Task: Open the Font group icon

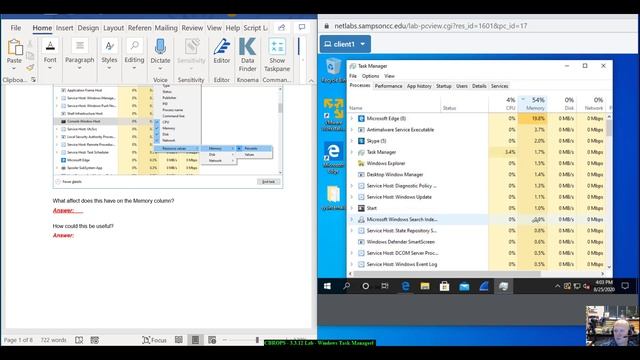Action: [x=50, y=46]
